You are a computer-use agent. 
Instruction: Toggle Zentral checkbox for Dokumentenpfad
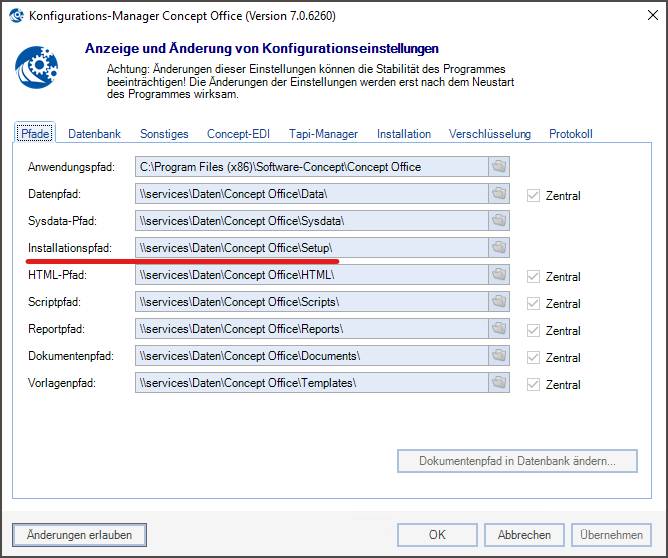coord(533,357)
